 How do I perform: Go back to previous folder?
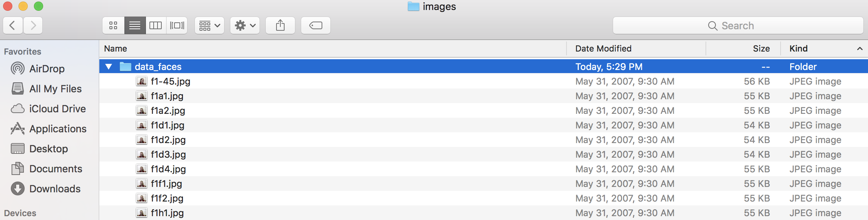[x=13, y=25]
